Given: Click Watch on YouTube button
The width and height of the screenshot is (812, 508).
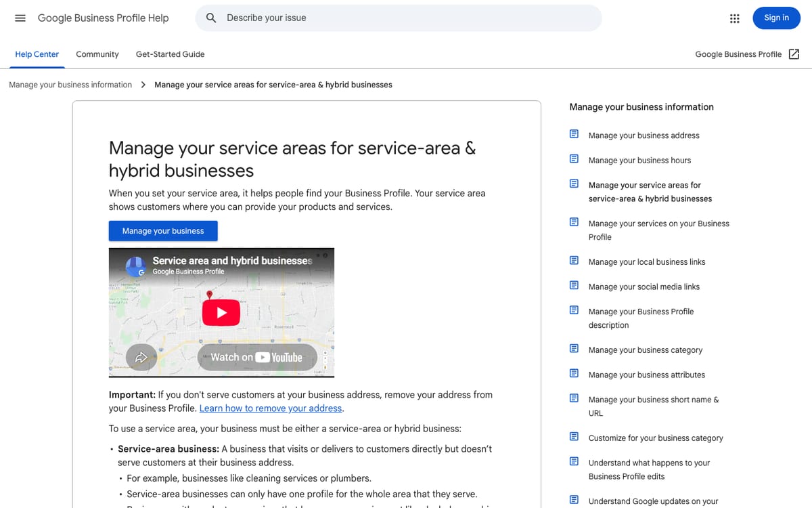Looking at the screenshot, I should (256, 358).
